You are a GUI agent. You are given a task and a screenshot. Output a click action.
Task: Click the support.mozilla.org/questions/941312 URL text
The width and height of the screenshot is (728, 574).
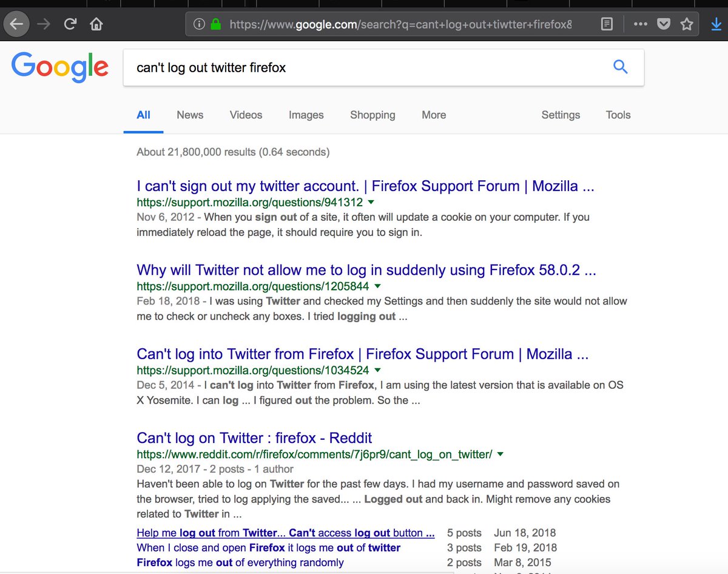click(x=250, y=203)
